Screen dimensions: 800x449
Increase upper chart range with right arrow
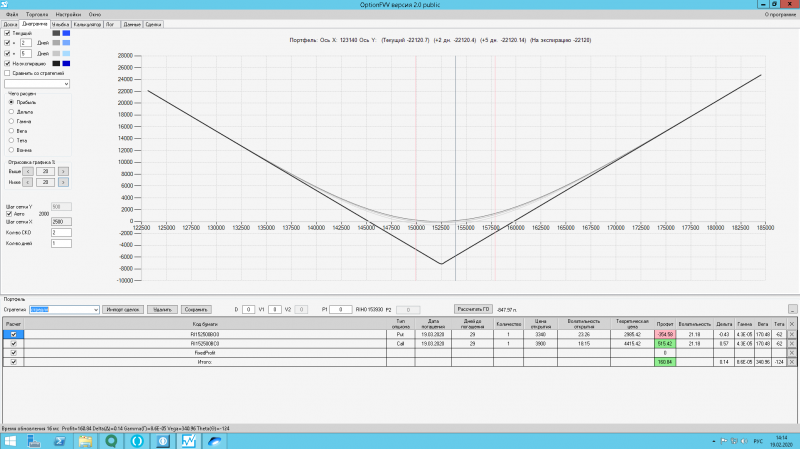pyautogui.click(x=63, y=171)
